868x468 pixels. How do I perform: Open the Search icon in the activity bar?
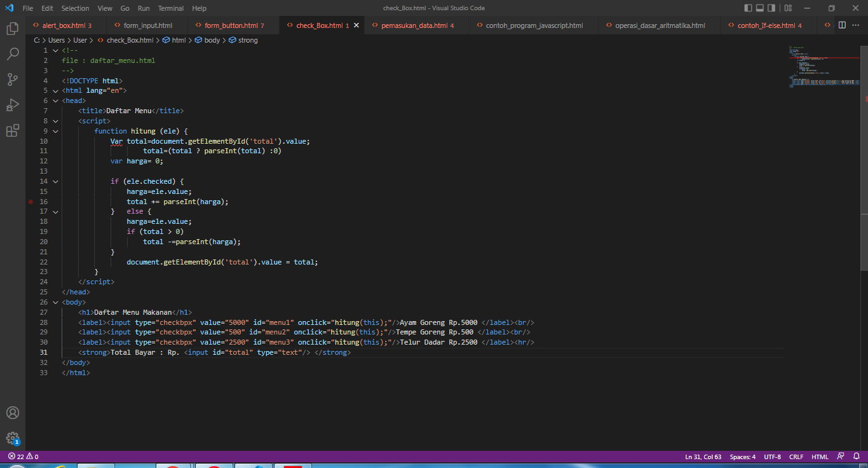(13, 54)
